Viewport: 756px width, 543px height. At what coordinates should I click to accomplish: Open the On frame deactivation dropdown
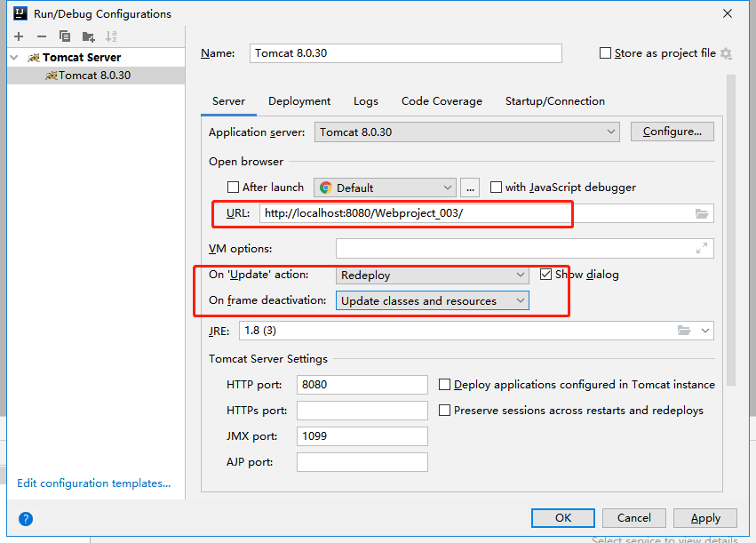433,301
